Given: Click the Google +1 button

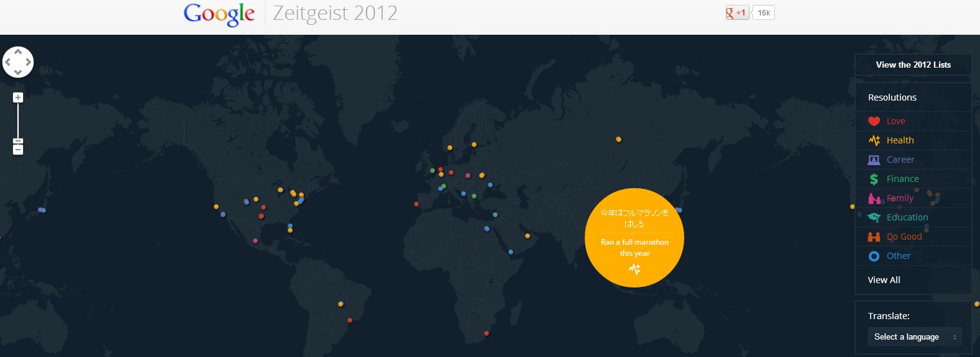Looking at the screenshot, I should coord(738,13).
